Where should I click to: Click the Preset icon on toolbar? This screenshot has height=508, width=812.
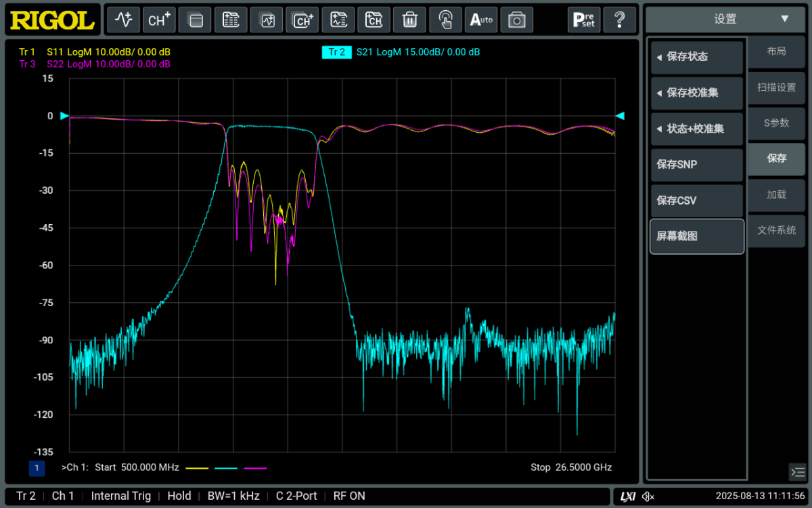pos(583,19)
